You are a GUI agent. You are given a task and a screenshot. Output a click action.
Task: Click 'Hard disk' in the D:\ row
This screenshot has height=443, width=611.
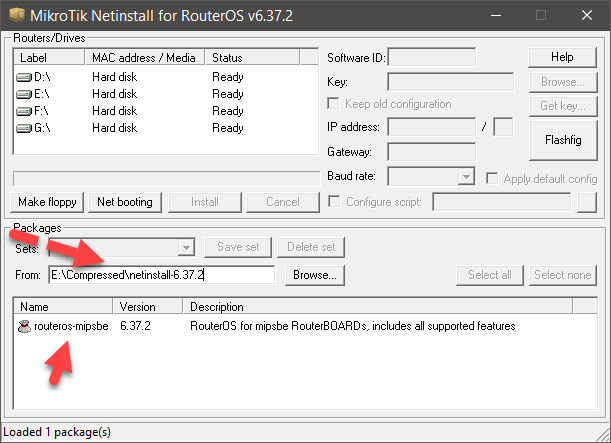[115, 77]
